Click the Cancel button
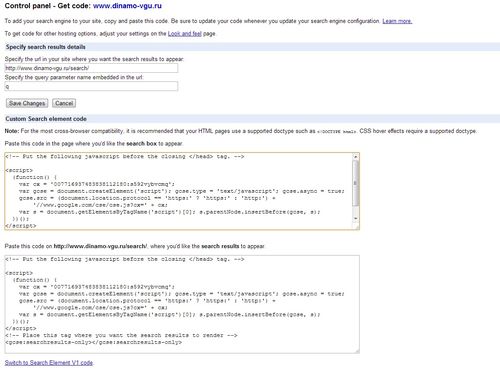Image resolution: width=500 pixels, height=369 pixels. [x=64, y=103]
